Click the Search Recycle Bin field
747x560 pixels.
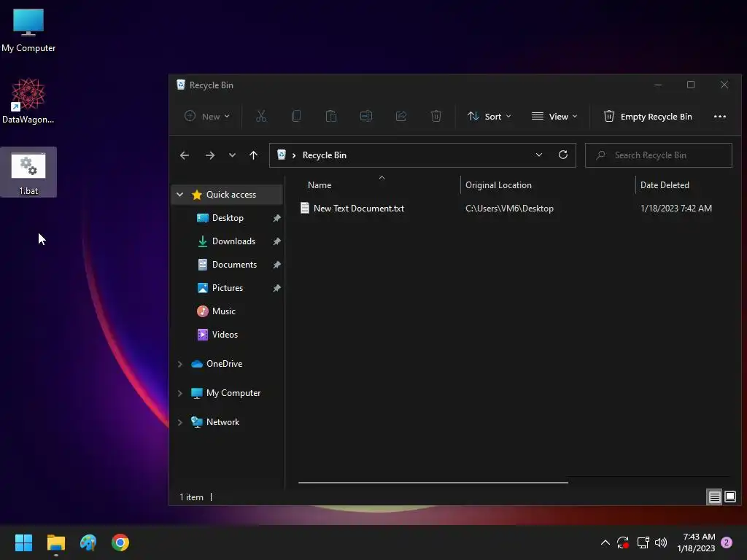point(659,155)
